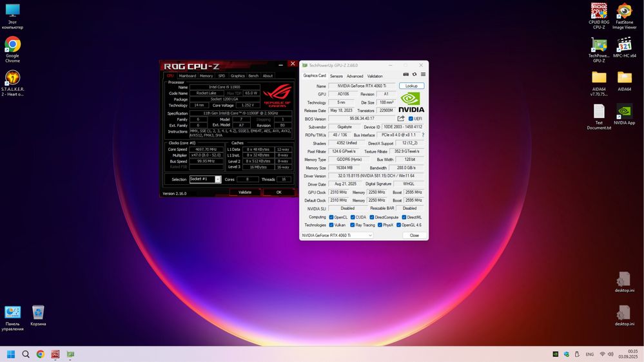Open CPUID ROG CPU-Z desktop icon
The height and width of the screenshot is (362, 644).
point(599,16)
